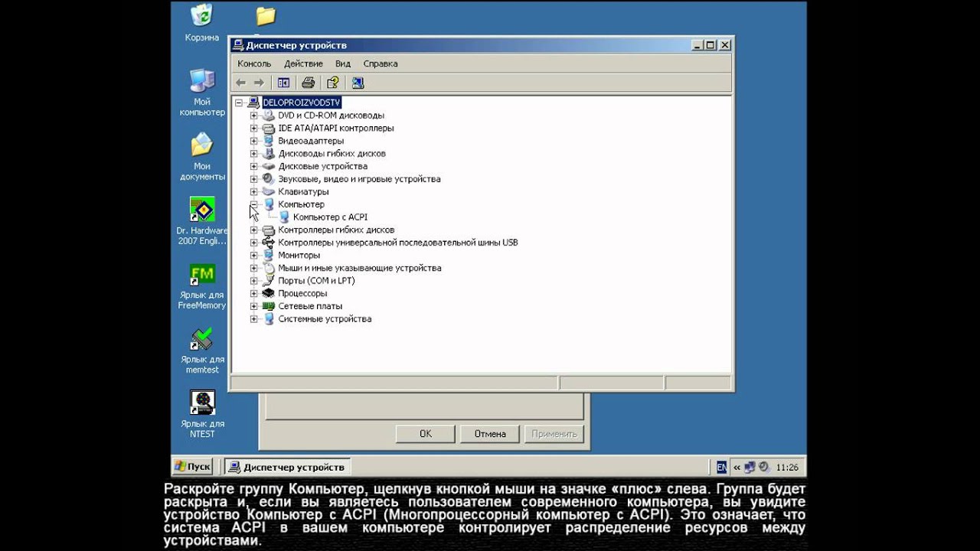980x551 pixels.
Task: Expand the Процессоры category
Action: [x=253, y=293]
